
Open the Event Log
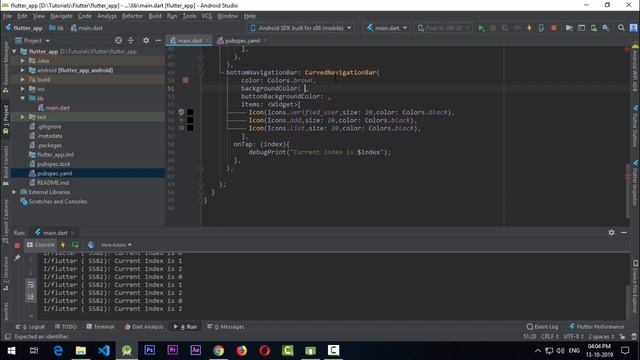click(542, 327)
